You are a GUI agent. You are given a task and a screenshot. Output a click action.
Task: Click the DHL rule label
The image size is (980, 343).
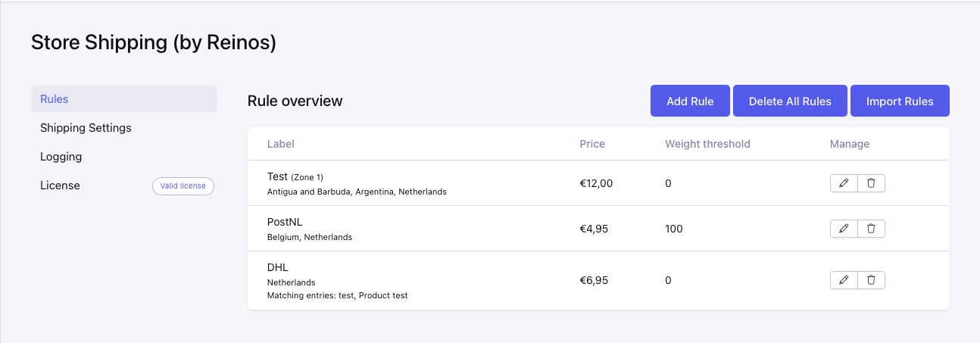[278, 267]
